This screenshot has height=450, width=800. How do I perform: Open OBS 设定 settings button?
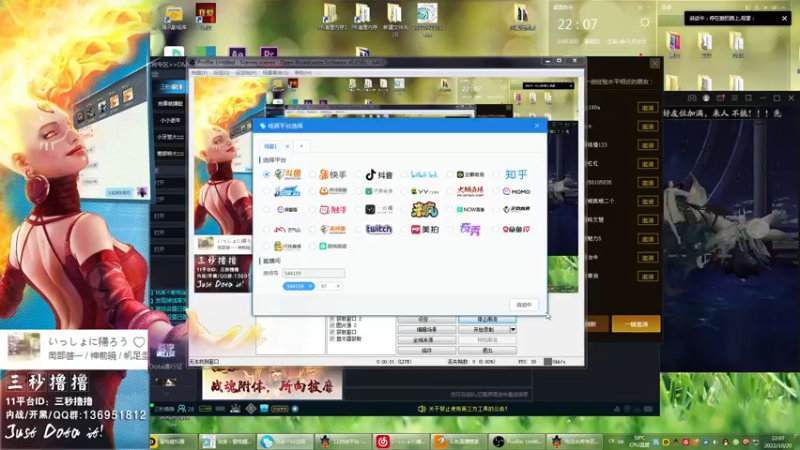click(x=427, y=319)
